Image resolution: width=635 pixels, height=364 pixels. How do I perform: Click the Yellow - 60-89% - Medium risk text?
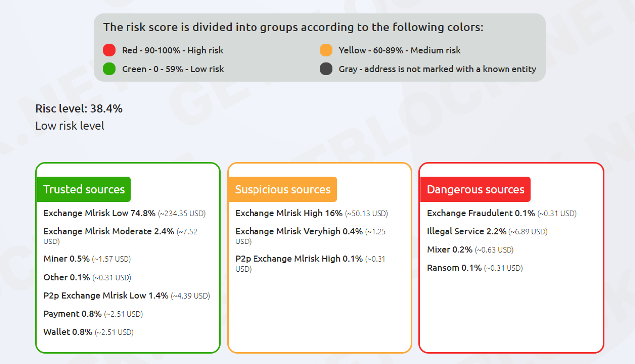(x=399, y=50)
